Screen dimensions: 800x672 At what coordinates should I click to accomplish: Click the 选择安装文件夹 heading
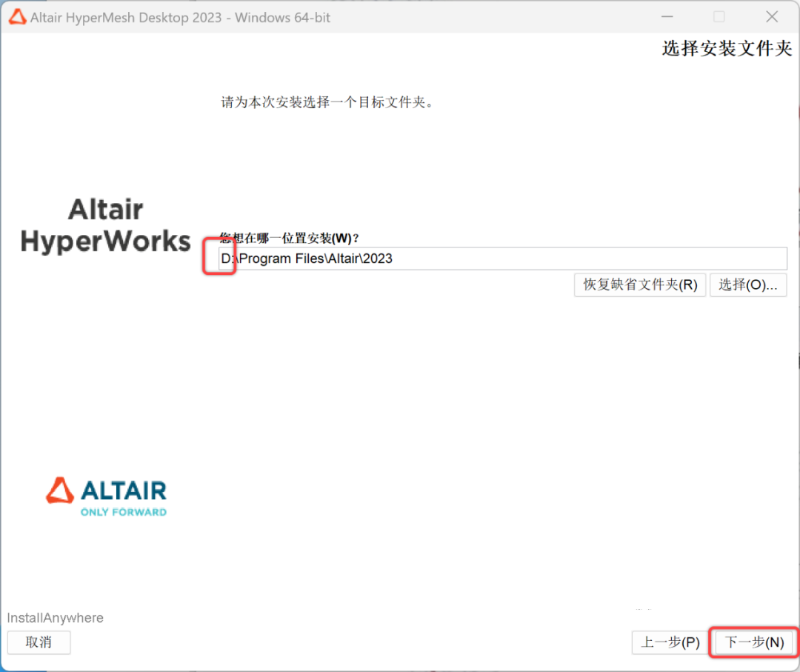coord(727,48)
